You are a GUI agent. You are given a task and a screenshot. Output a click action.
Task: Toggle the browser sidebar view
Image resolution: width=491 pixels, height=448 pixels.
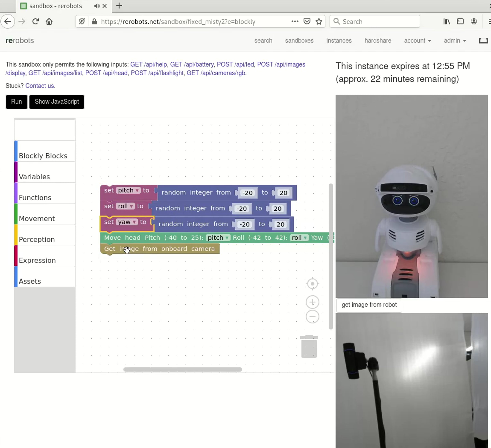click(460, 21)
